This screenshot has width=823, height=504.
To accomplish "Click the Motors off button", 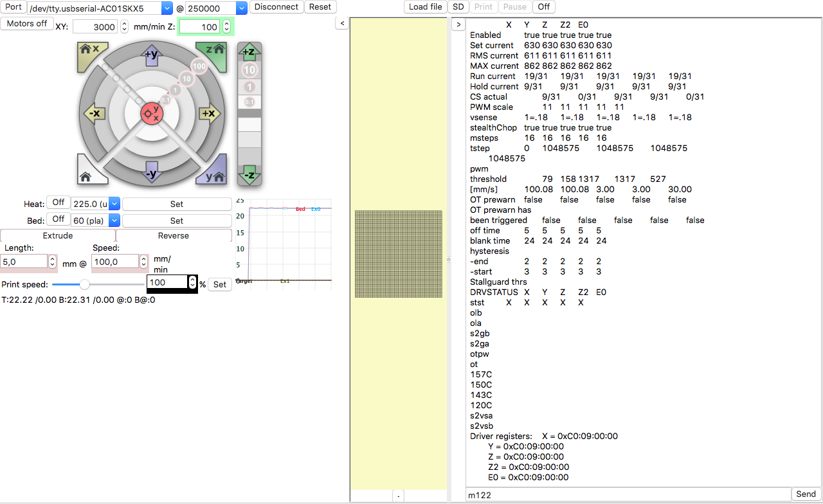I will [x=27, y=24].
